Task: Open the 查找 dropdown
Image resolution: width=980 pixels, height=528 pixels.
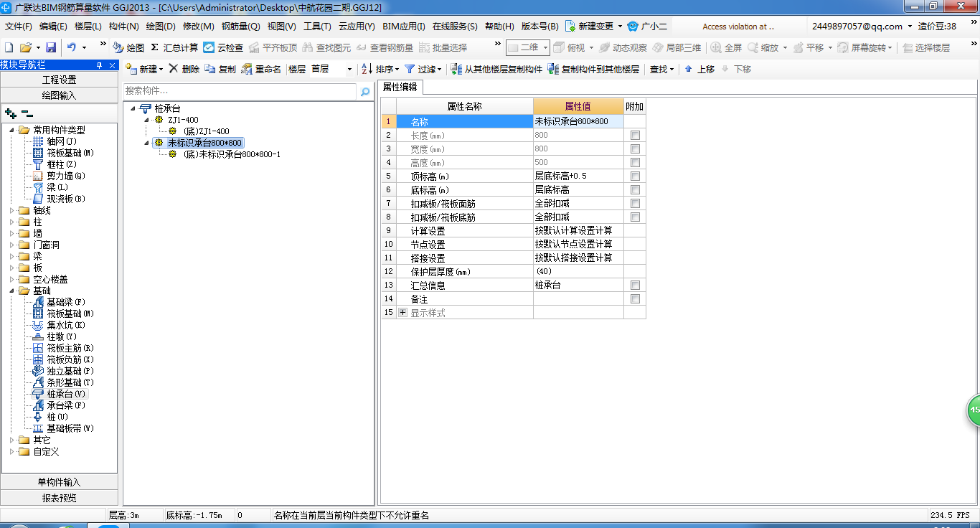Action: point(661,69)
